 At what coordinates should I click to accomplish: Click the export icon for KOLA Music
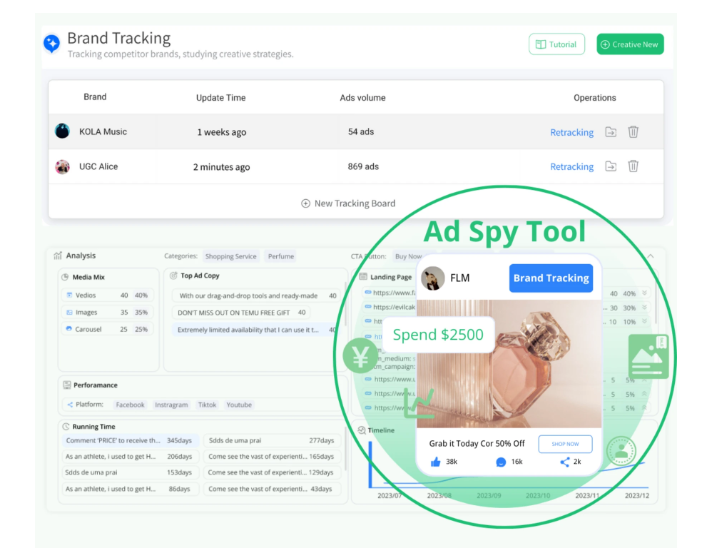tap(611, 132)
